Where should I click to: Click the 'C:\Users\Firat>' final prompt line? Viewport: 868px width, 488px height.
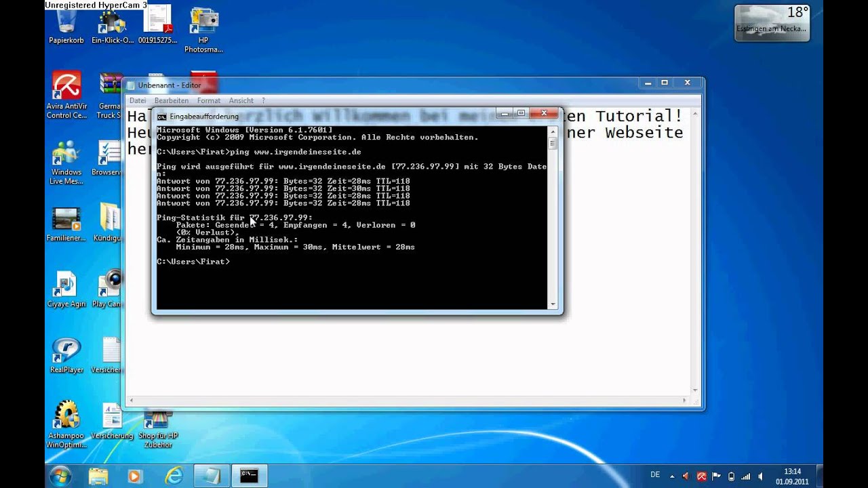(193, 262)
